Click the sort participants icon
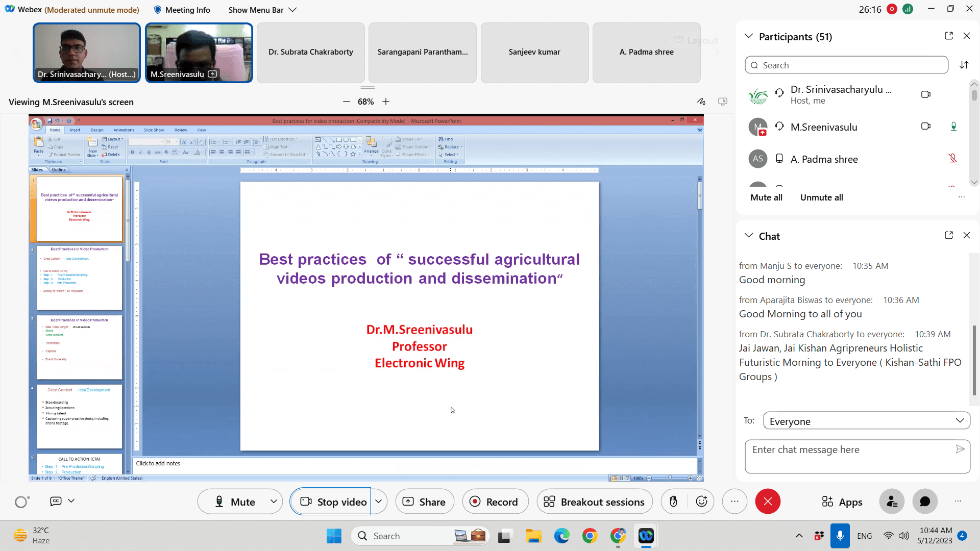This screenshot has width=980, height=551. 964,65
